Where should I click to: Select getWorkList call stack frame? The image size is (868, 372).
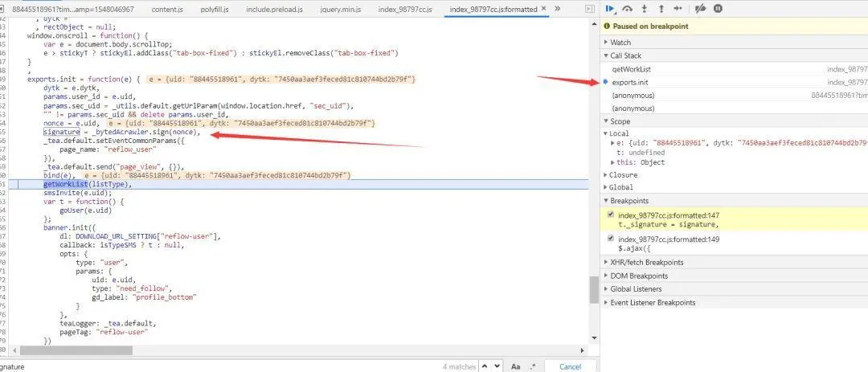coord(734,69)
